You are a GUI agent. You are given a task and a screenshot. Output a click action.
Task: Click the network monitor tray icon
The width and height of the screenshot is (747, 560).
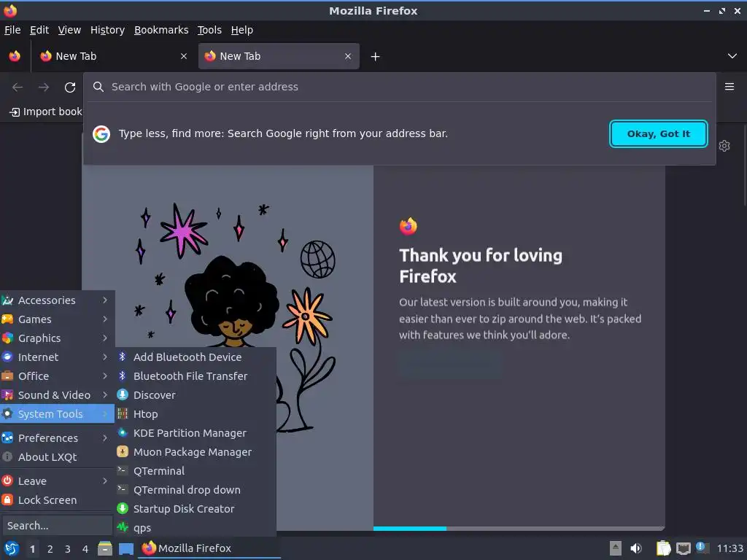[683, 549]
